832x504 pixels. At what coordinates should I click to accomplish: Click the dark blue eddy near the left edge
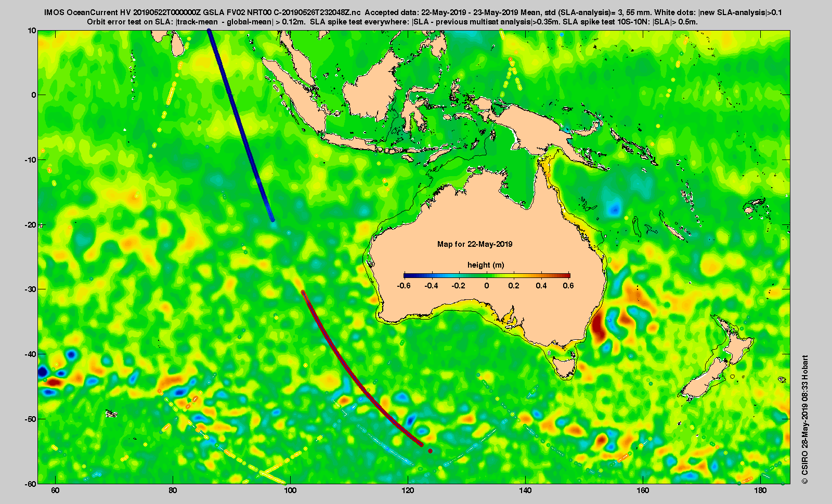click(x=43, y=372)
